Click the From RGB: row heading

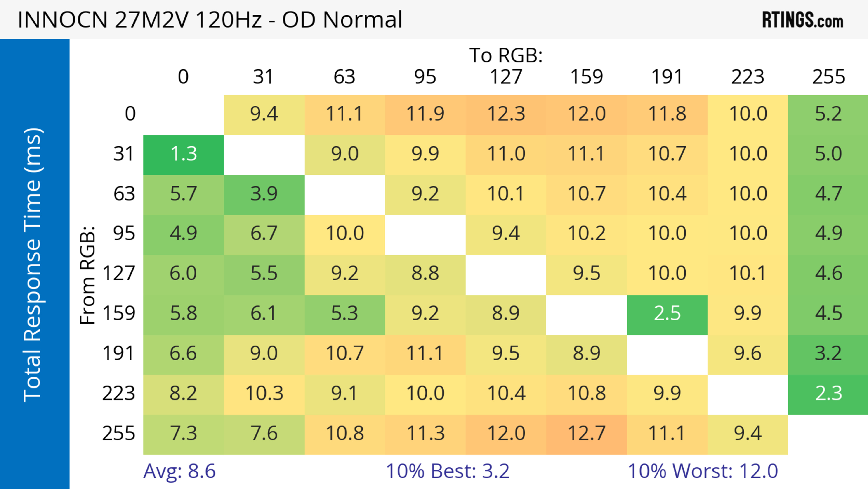click(x=88, y=275)
